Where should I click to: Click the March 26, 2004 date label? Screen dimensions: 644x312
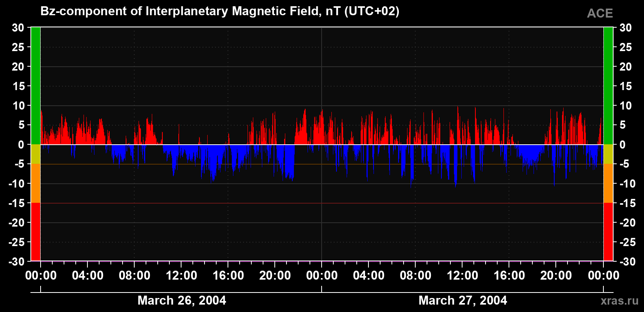[182, 300]
